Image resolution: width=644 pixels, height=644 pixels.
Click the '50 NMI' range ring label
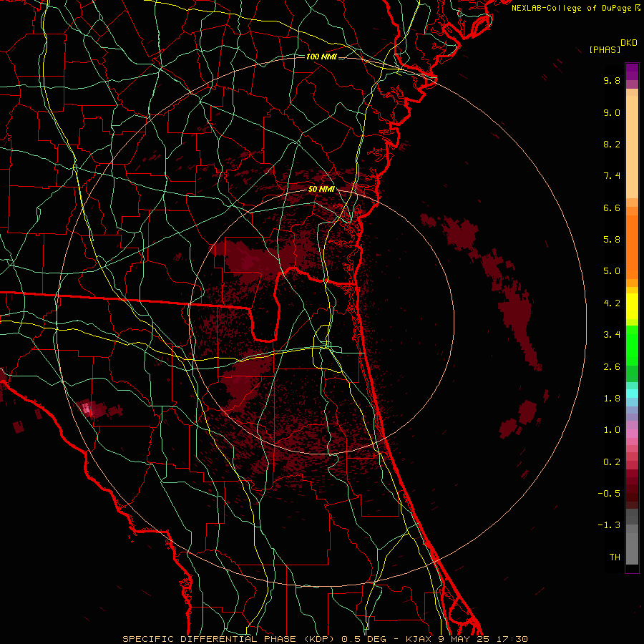coord(321,190)
